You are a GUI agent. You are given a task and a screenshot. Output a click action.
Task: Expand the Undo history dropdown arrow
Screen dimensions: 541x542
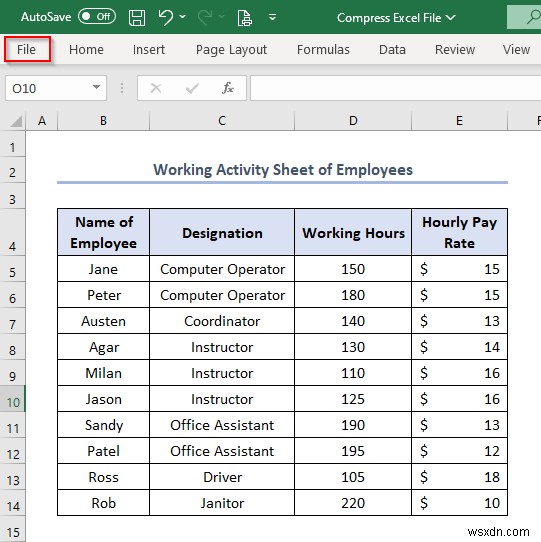tap(183, 17)
